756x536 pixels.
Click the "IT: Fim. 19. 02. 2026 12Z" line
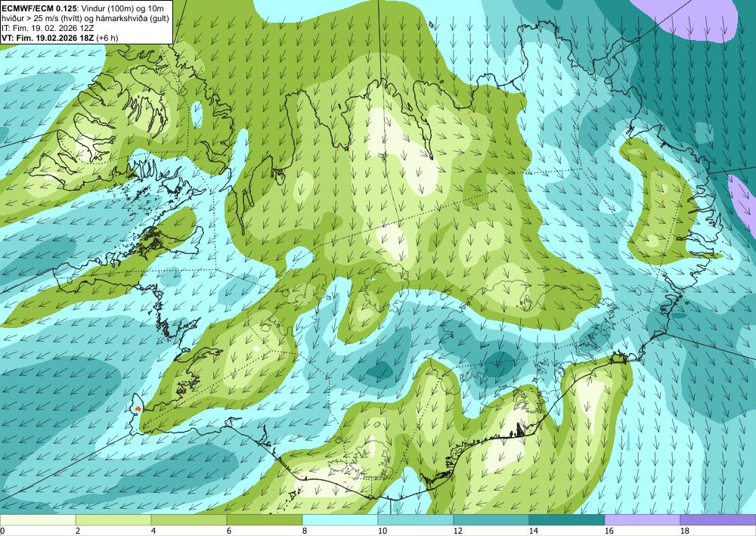[x=48, y=28]
